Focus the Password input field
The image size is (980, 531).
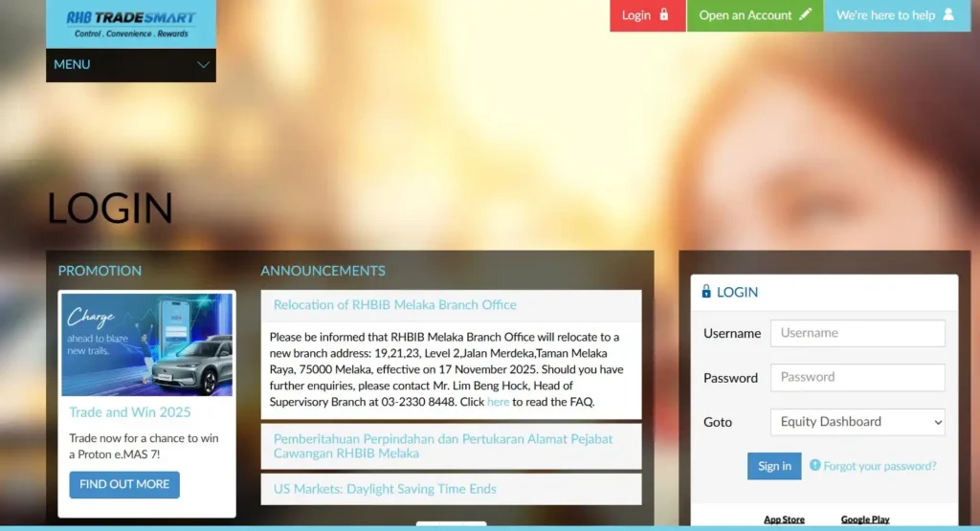[x=857, y=377]
